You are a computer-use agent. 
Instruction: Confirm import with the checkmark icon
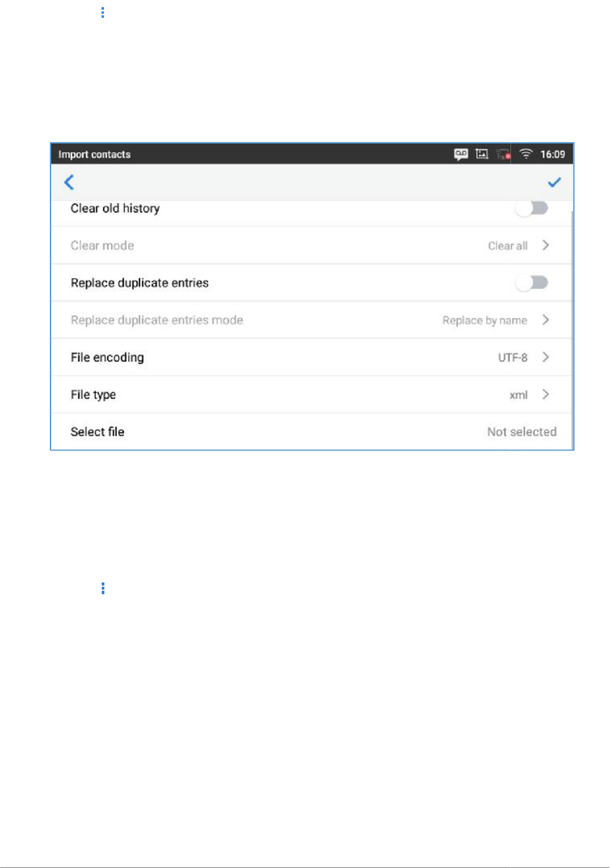pos(555,182)
